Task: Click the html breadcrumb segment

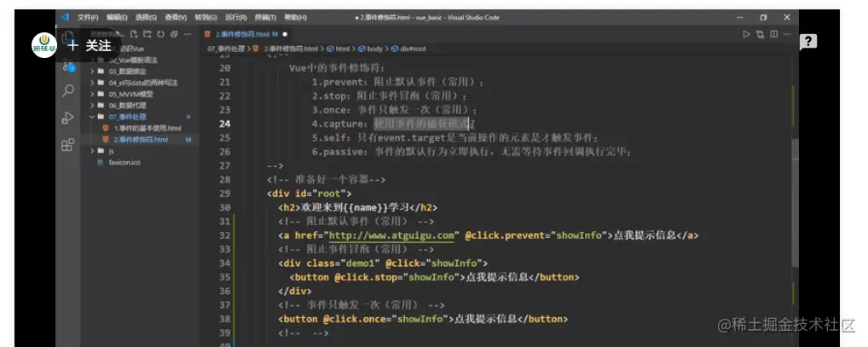Action: click(x=343, y=49)
